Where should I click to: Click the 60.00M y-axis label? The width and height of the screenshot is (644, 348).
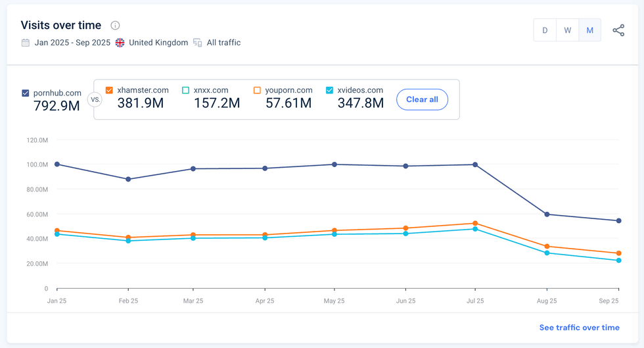[x=37, y=214]
